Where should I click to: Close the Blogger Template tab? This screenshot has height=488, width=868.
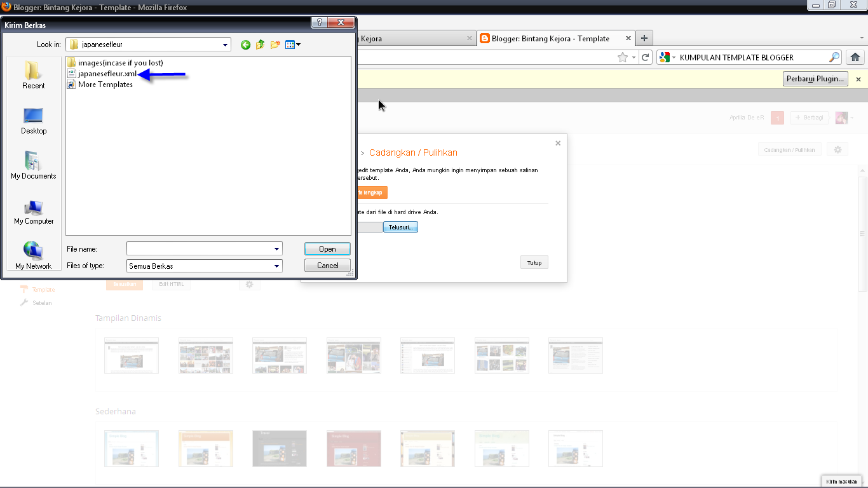pyautogui.click(x=628, y=38)
